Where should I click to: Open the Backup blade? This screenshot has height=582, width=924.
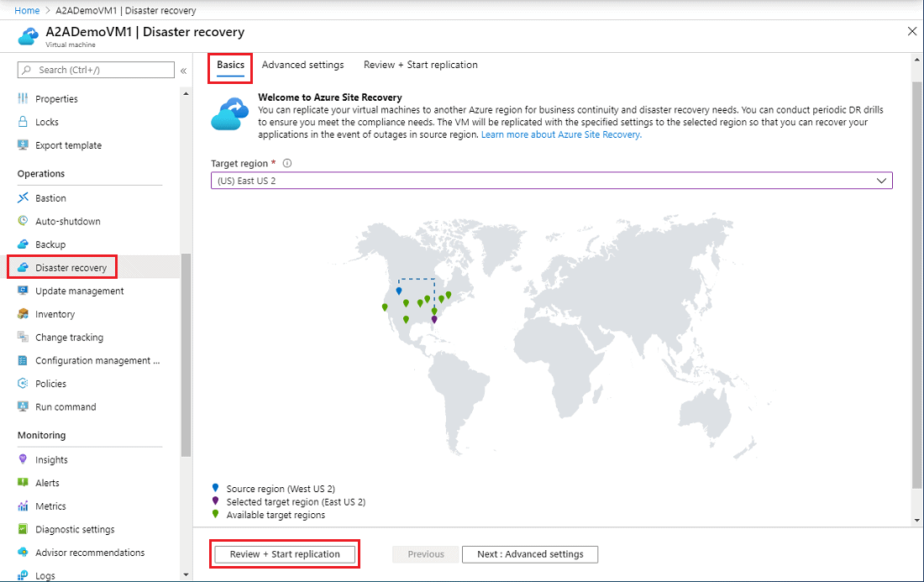click(54, 244)
